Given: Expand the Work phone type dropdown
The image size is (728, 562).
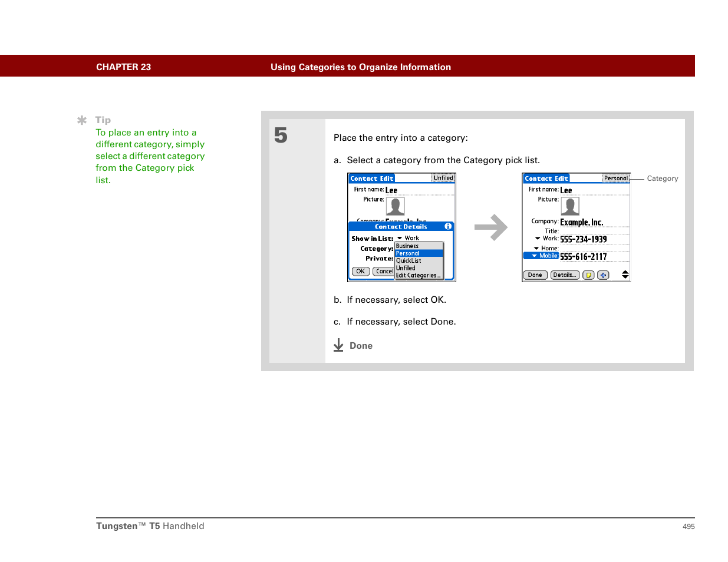Looking at the screenshot, I should click(x=546, y=239).
